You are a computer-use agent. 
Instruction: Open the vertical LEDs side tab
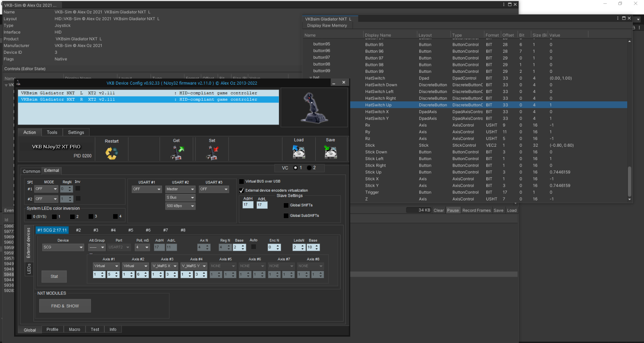click(x=29, y=269)
